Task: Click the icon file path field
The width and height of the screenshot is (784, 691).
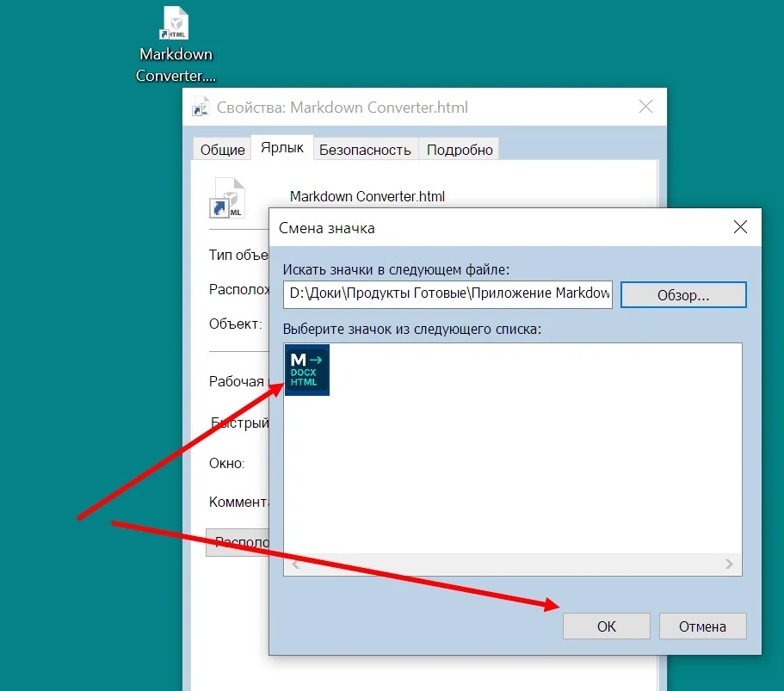Action: pos(448,294)
